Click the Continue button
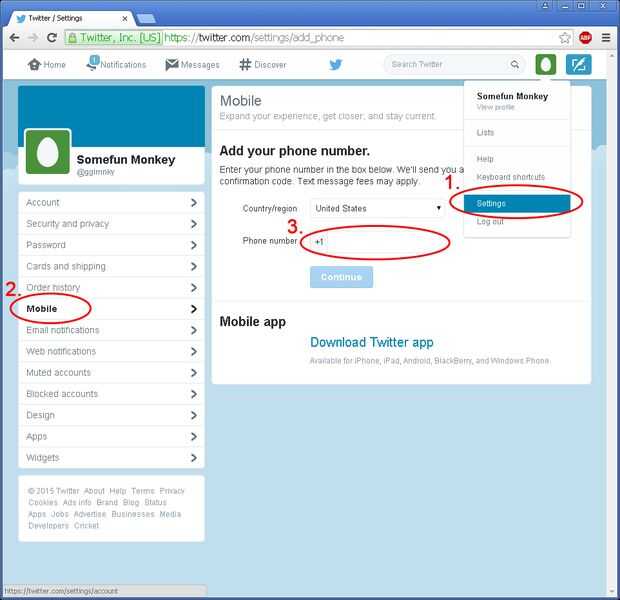The image size is (620, 600). pyautogui.click(x=341, y=277)
